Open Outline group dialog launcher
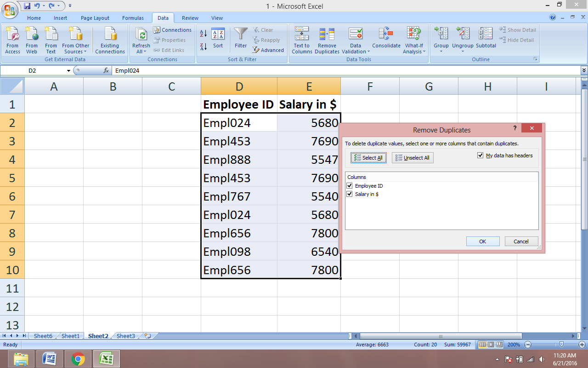Viewport: 588px width, 368px height. (535, 59)
